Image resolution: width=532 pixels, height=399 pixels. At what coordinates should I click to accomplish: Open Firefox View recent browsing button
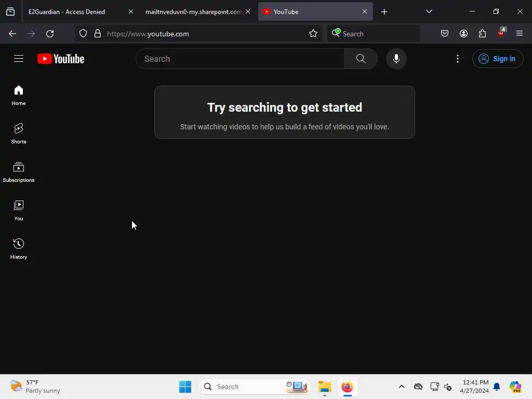tap(10, 11)
